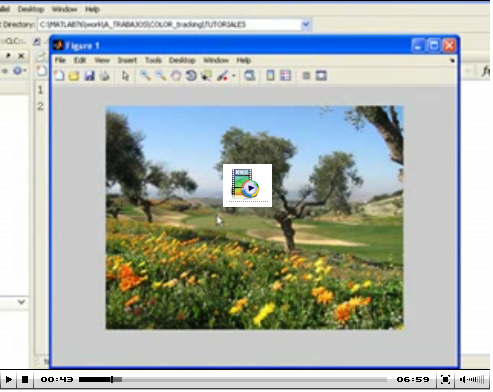This screenshot has height=392, width=493.
Task: Click the fx function icon in MATLAB window
Action: coord(486,71)
